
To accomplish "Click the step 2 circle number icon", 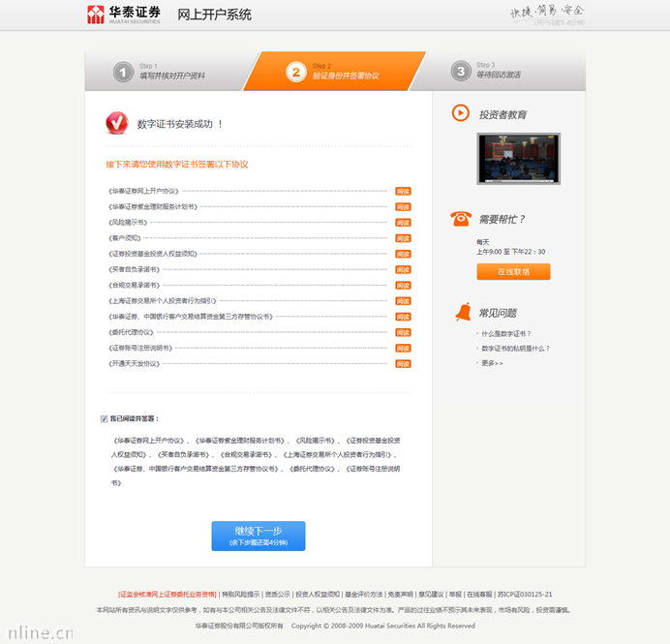I will tap(296, 72).
